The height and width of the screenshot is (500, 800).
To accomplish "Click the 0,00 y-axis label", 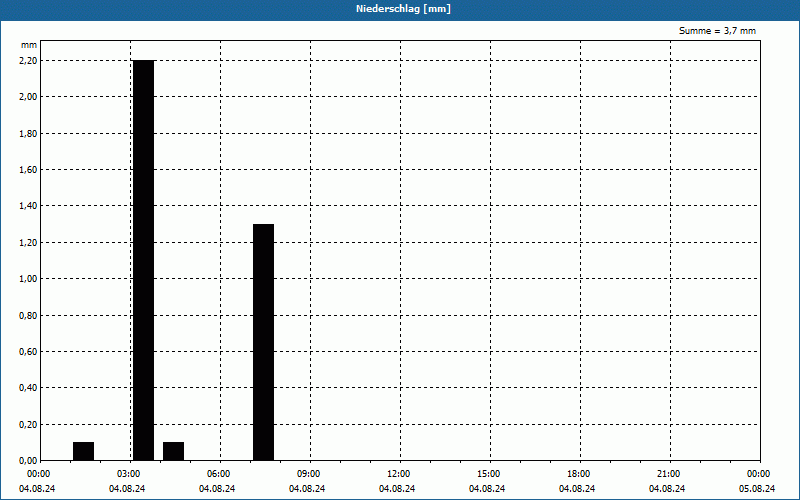I will (x=29, y=461).
